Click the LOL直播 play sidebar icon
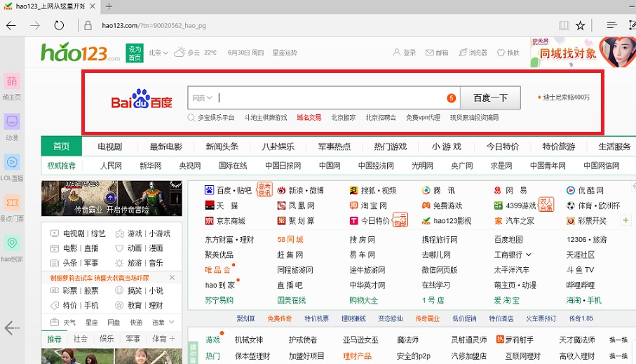The height and width of the screenshot is (364, 636). 12,162
